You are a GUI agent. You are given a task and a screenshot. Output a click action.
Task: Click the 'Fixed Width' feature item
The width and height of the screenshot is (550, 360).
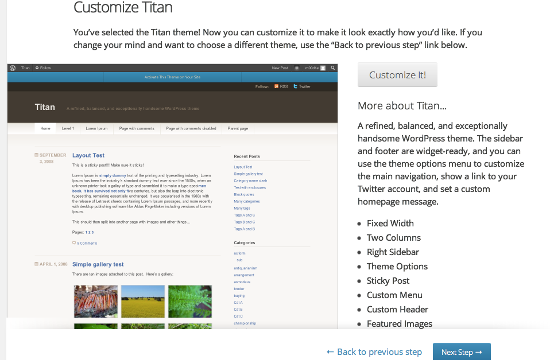pyautogui.click(x=390, y=223)
